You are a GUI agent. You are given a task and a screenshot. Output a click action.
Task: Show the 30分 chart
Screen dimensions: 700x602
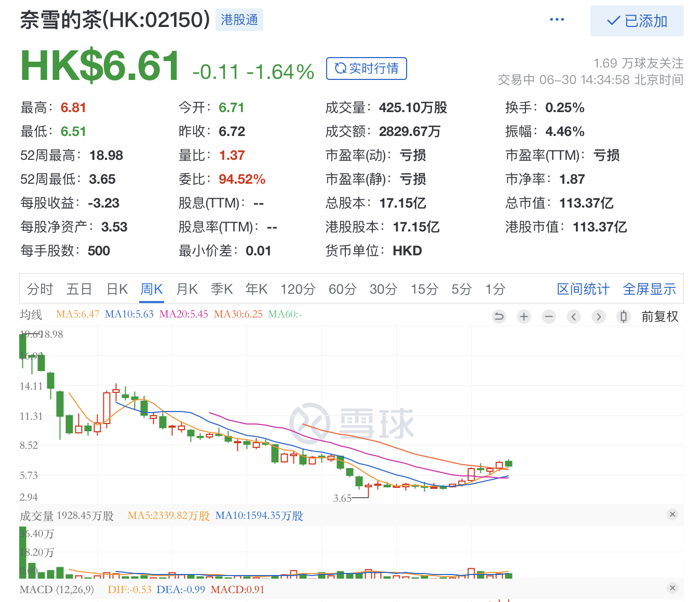click(x=384, y=289)
